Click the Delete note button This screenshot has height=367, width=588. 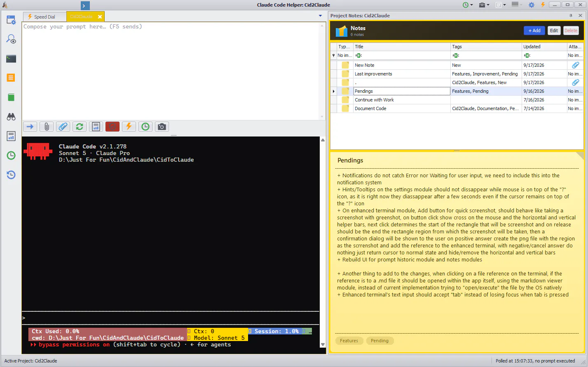coord(571,31)
